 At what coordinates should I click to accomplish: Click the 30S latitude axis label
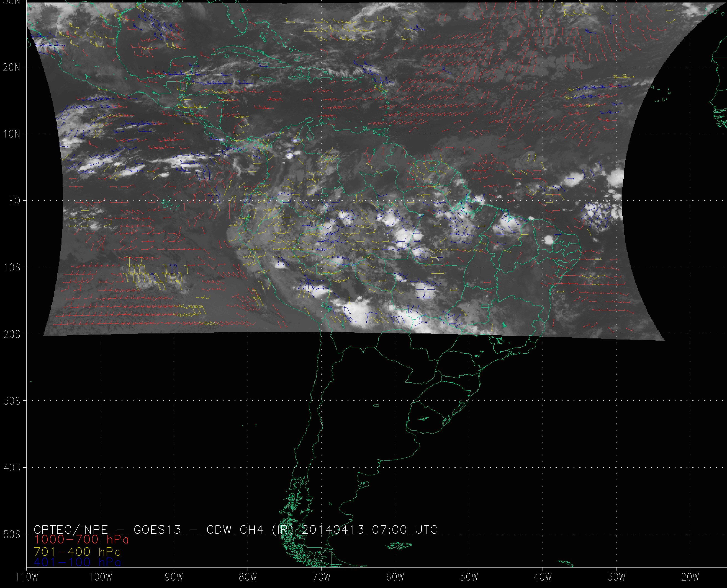[x=12, y=401]
